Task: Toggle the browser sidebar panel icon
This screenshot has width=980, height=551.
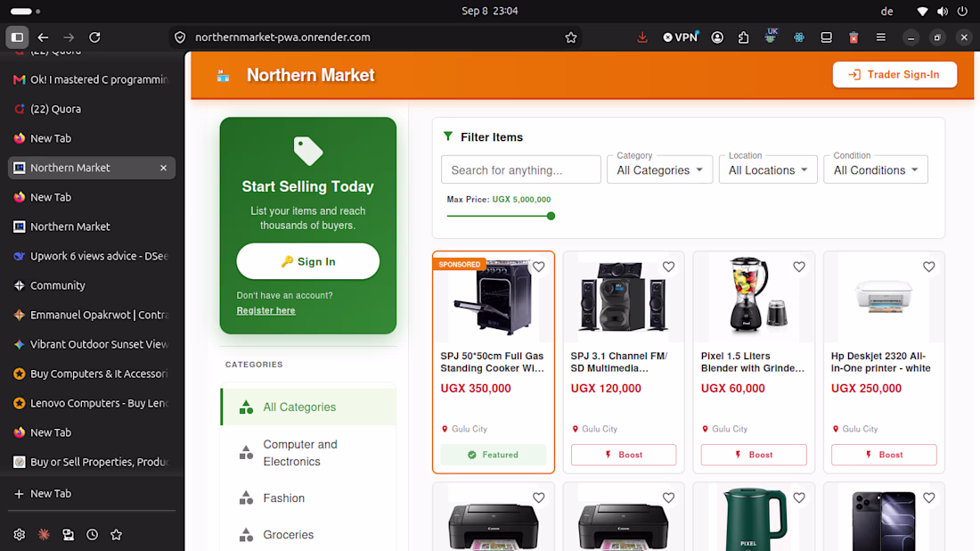Action: pos(18,37)
